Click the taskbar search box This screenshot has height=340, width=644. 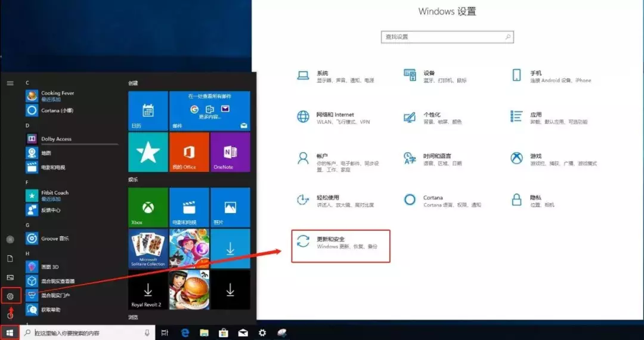[x=88, y=333]
